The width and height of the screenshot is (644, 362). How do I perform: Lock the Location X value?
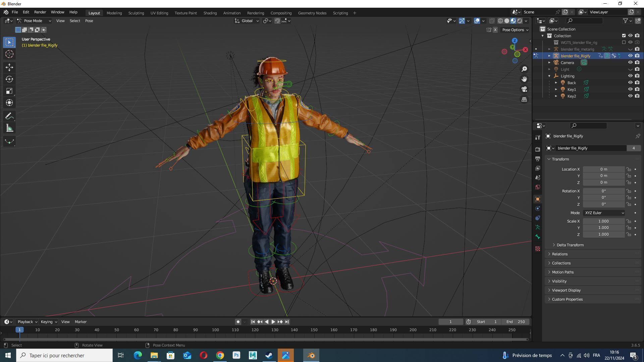(629, 169)
